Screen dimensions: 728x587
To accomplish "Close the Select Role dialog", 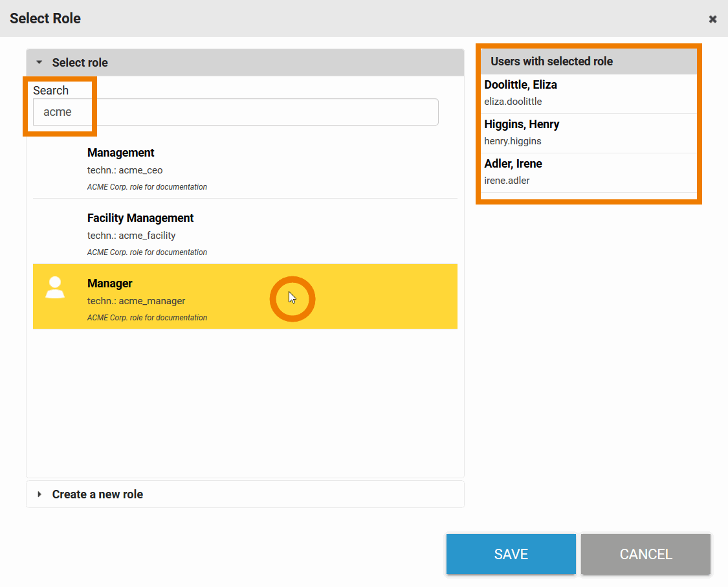I will [712, 19].
